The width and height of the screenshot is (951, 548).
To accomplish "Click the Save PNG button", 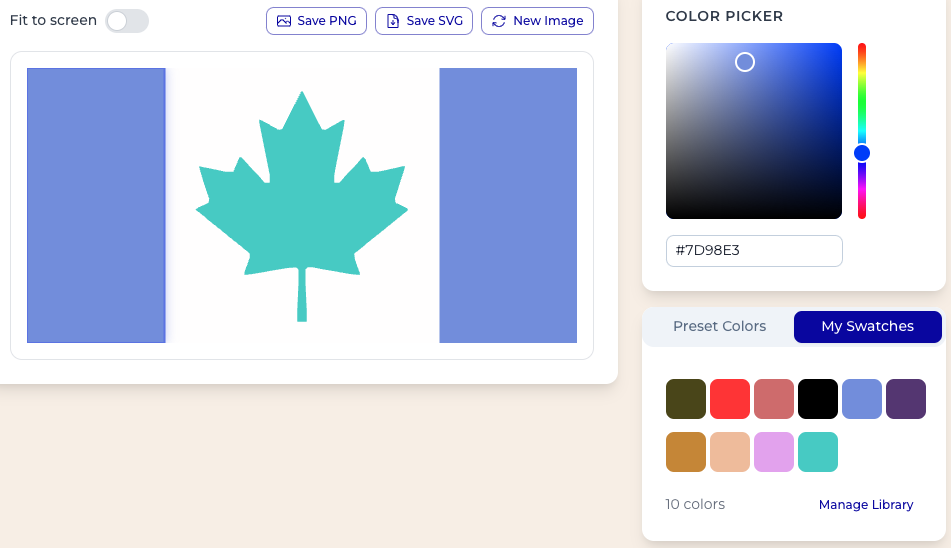I will click(316, 21).
